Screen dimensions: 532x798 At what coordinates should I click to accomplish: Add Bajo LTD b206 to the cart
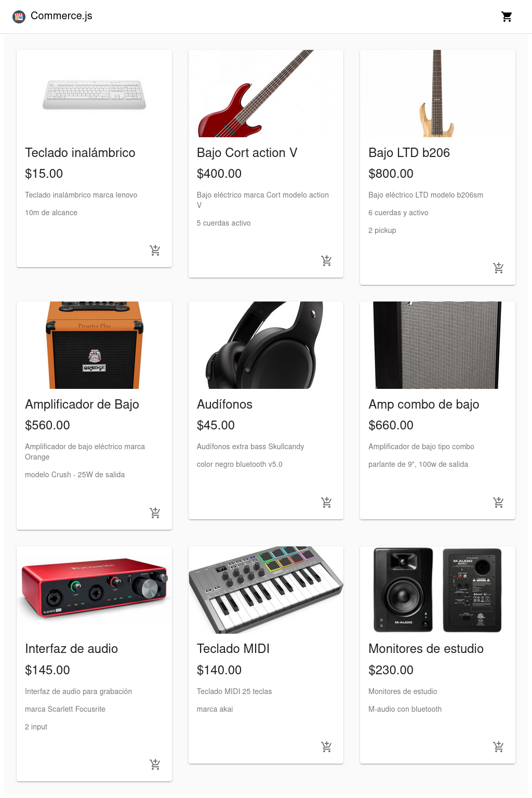tap(498, 268)
